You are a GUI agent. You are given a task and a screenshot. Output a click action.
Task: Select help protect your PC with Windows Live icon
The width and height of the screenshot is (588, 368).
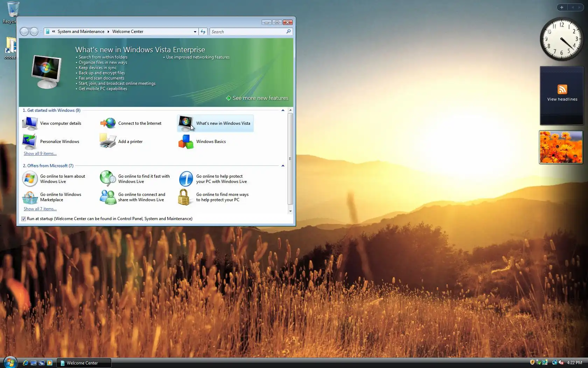(x=186, y=179)
